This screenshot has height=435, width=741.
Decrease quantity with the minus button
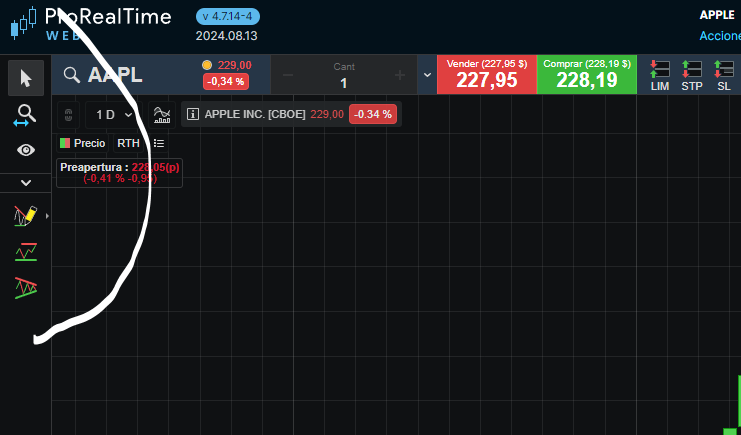point(288,75)
